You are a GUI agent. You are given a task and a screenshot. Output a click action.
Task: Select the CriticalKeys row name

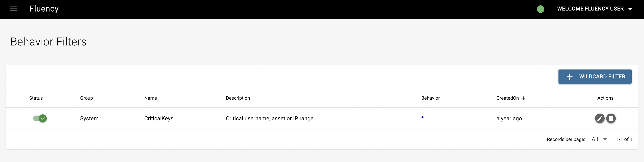[159, 118]
